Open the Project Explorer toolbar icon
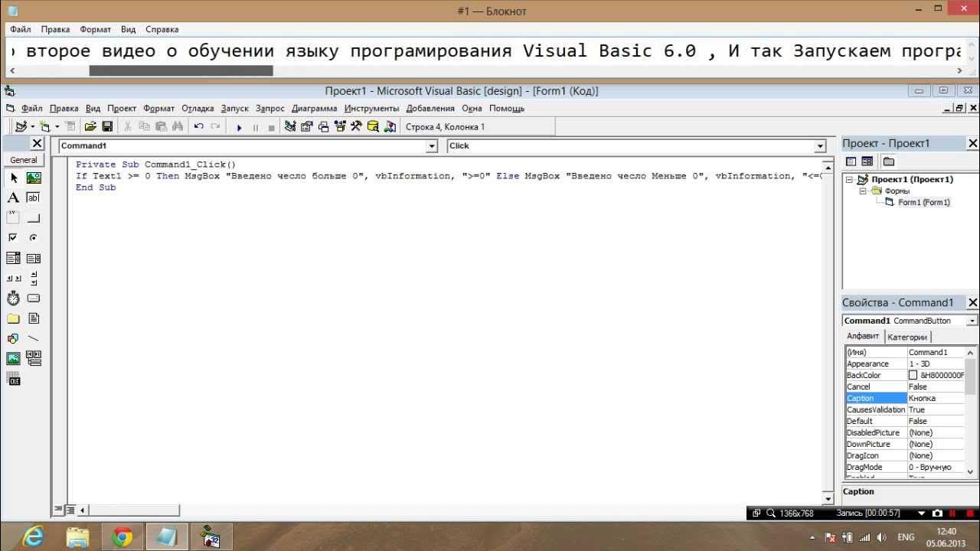 tap(290, 127)
